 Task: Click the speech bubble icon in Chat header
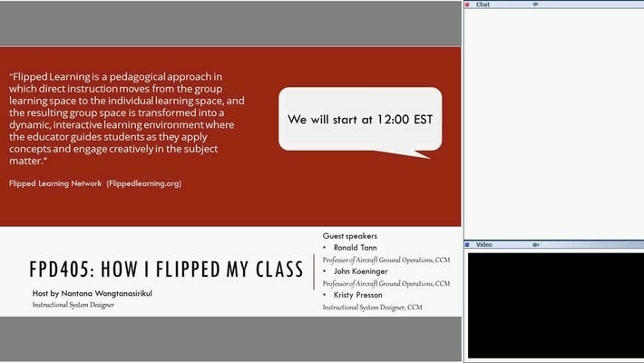coord(535,5)
